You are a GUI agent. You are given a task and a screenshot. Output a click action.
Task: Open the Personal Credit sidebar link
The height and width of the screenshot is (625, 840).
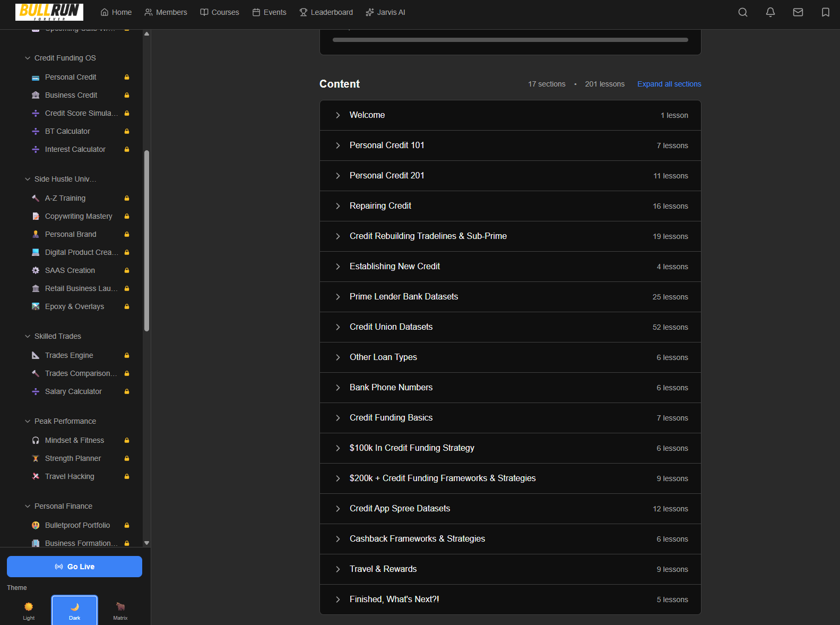[x=71, y=78]
